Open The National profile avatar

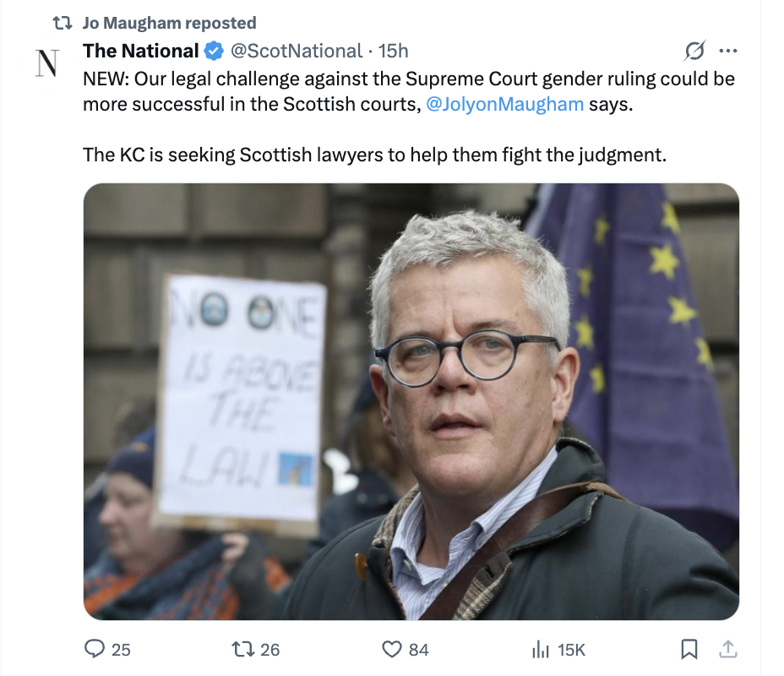click(x=47, y=63)
